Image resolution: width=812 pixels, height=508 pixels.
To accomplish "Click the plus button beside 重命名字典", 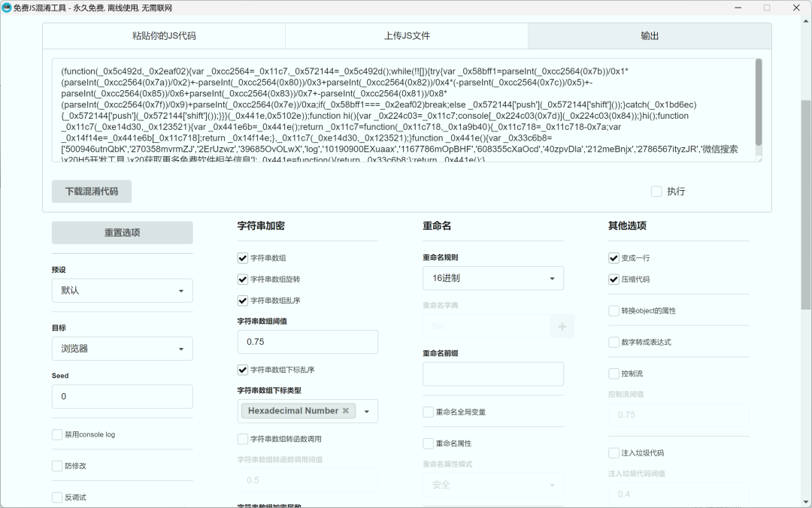I will 562,326.
